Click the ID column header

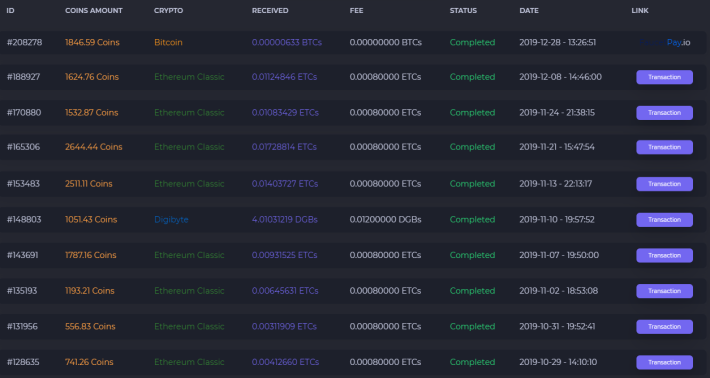tap(10, 10)
